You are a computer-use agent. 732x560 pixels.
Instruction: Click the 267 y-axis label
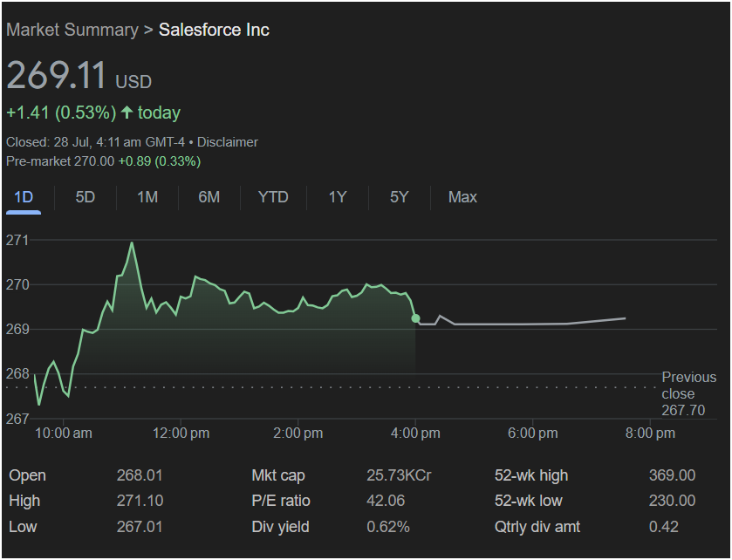(17, 419)
